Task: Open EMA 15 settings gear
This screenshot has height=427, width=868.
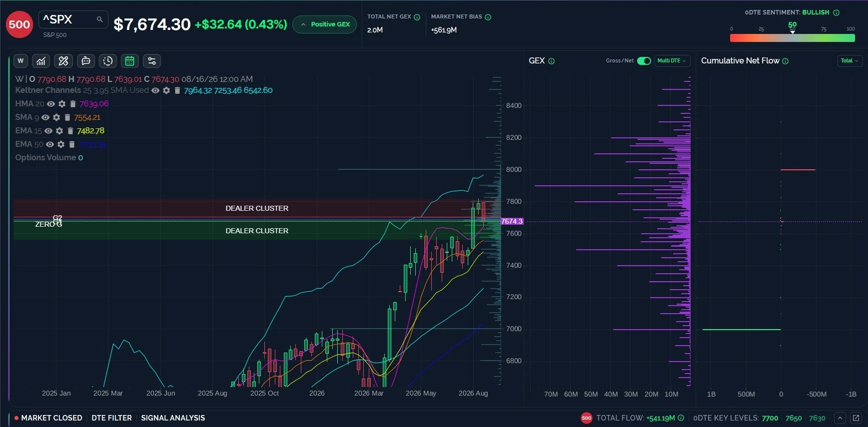Action: click(59, 131)
